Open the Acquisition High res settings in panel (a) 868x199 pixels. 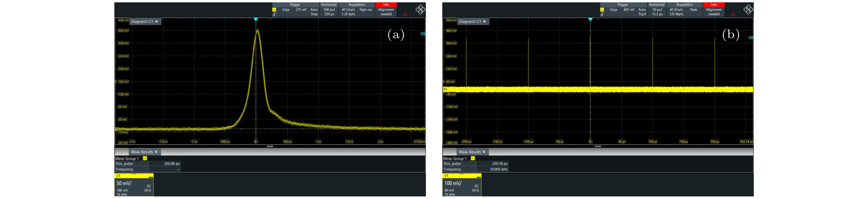click(356, 9)
